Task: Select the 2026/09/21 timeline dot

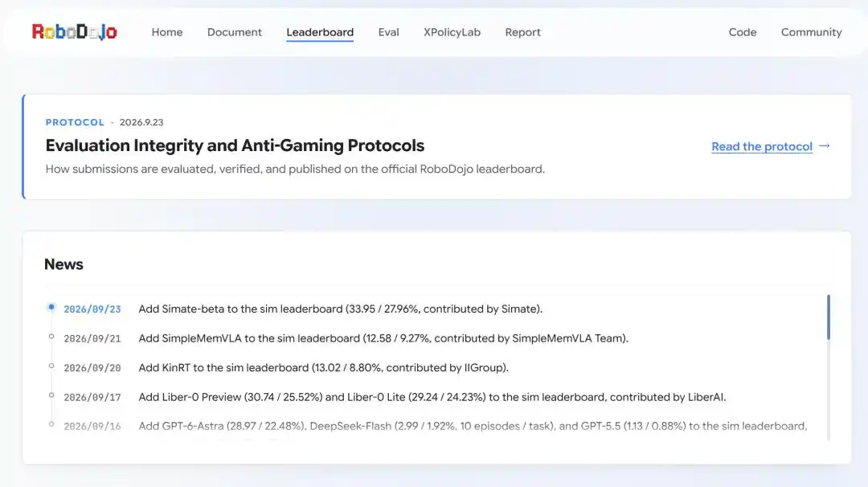Action: click(51, 337)
